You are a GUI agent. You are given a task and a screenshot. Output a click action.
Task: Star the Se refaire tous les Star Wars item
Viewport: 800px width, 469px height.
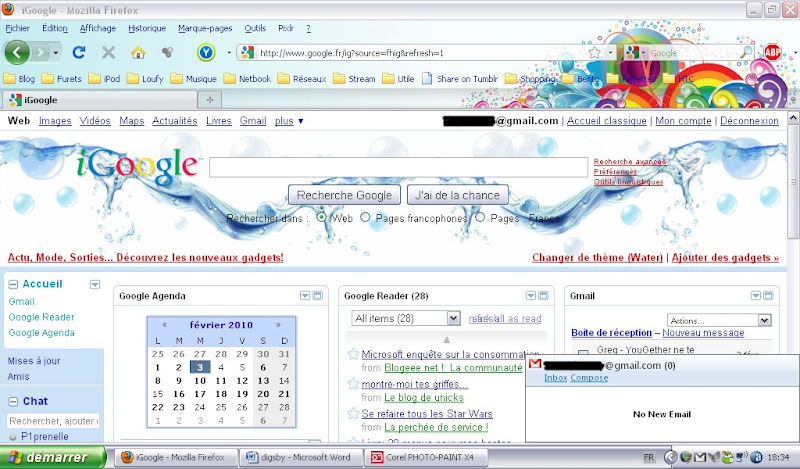pos(353,413)
